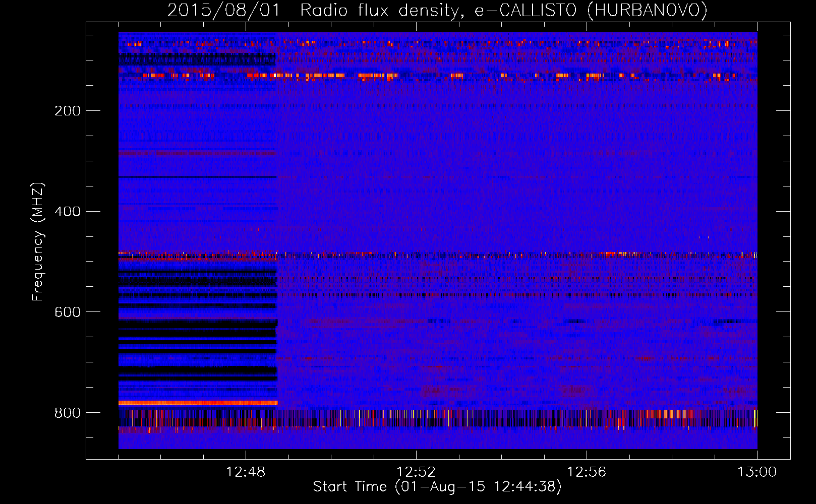Click the 800 frequency tick label
The width and height of the screenshot is (816, 504).
(68, 413)
